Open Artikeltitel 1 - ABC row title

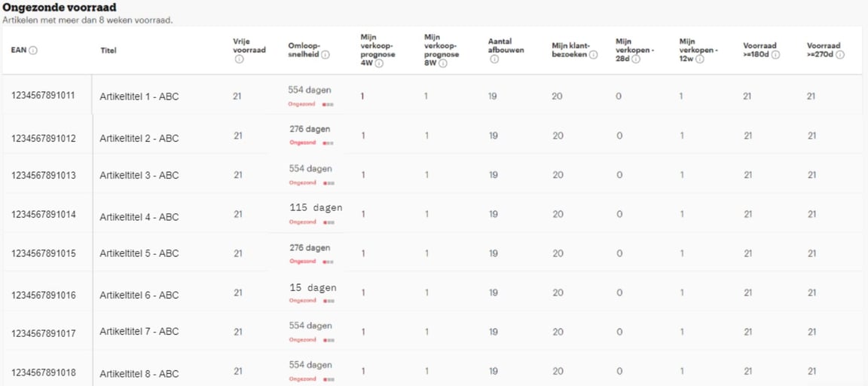pos(139,96)
